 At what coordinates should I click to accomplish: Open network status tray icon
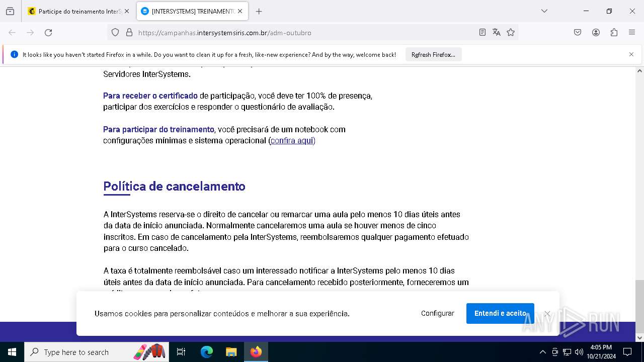coord(567,352)
